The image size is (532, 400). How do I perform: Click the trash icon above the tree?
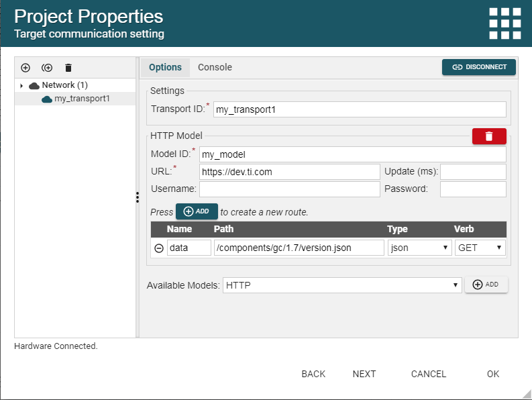pos(68,68)
